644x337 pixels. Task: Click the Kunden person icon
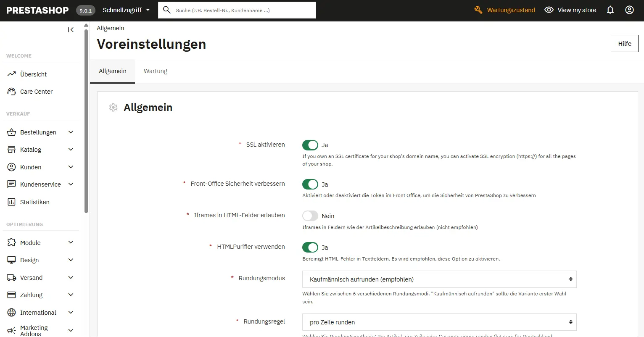[11, 167]
